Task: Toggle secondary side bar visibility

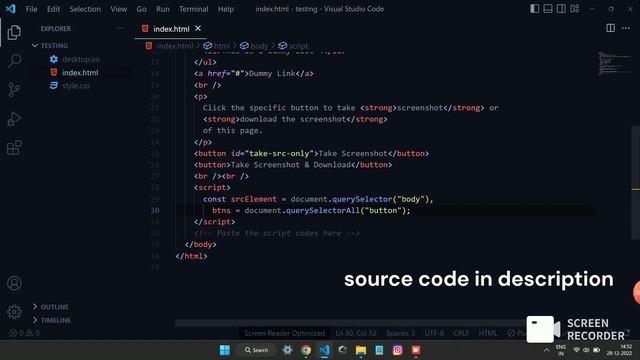Action: pos(561,9)
